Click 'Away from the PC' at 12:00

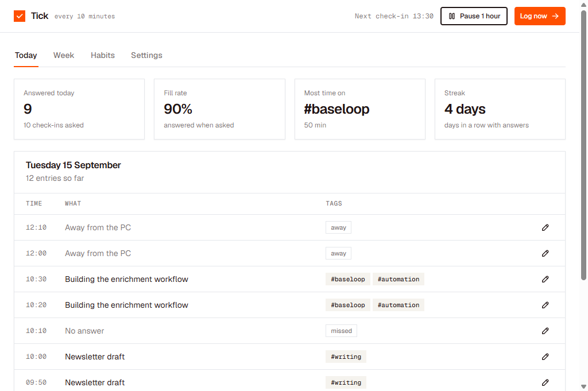click(x=98, y=253)
